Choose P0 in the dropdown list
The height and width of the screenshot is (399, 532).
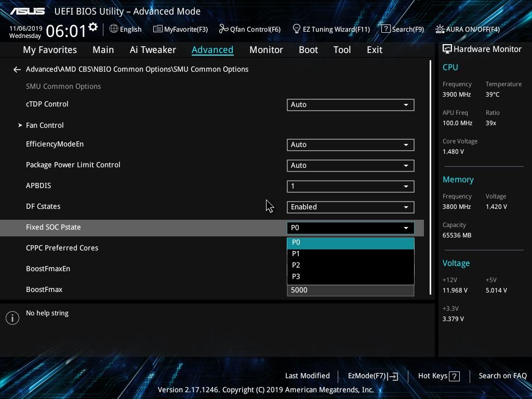point(351,243)
